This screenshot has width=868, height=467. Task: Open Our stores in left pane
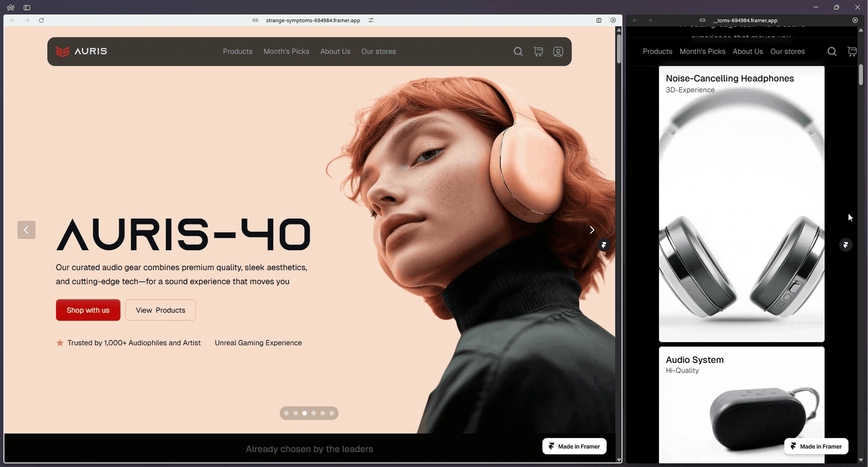[x=378, y=52]
